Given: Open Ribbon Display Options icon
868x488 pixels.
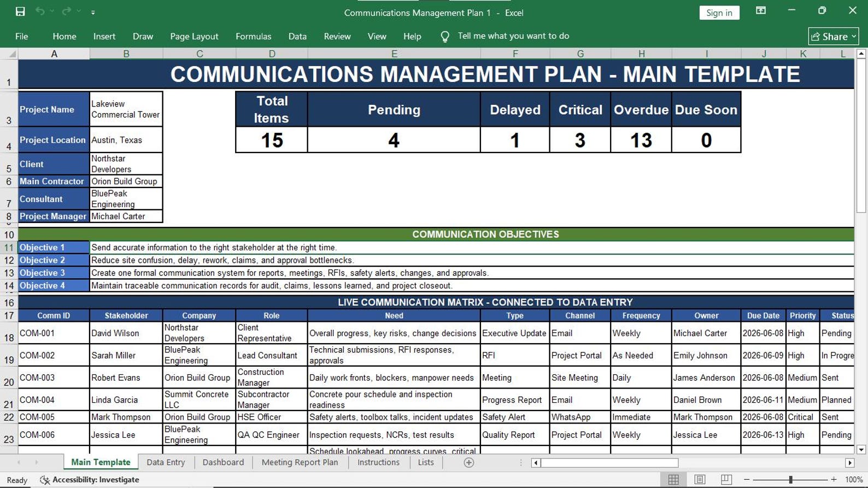Looking at the screenshot, I should coord(760,10).
